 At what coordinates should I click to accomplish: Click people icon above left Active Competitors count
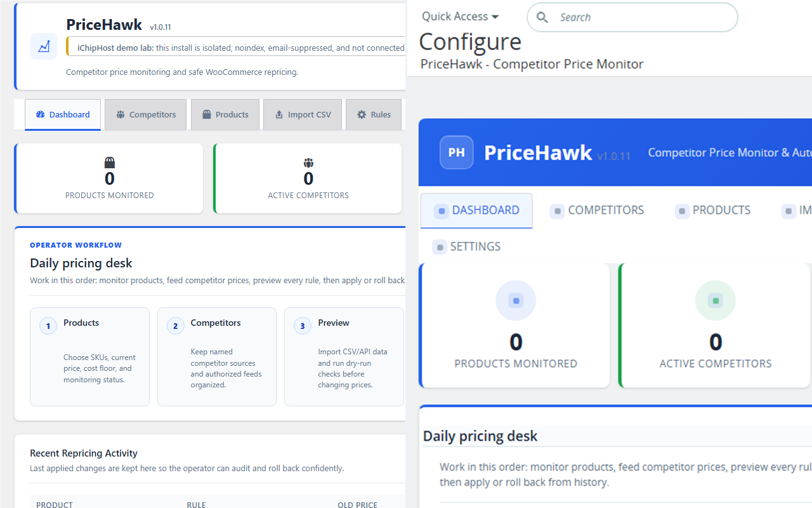coord(308,163)
